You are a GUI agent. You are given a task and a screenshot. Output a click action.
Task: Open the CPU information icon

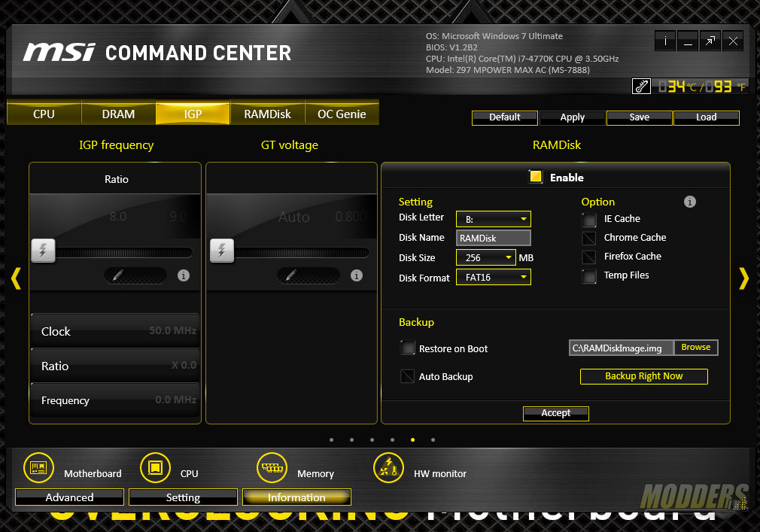point(155,467)
